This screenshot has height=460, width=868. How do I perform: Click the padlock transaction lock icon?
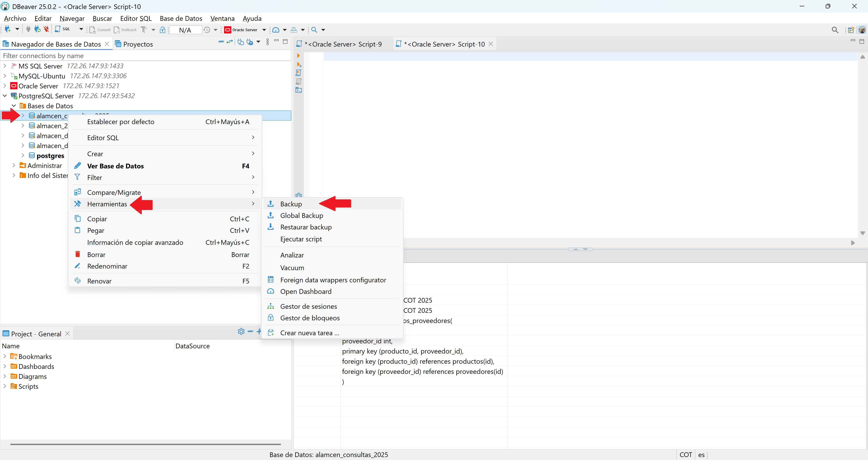(x=163, y=30)
